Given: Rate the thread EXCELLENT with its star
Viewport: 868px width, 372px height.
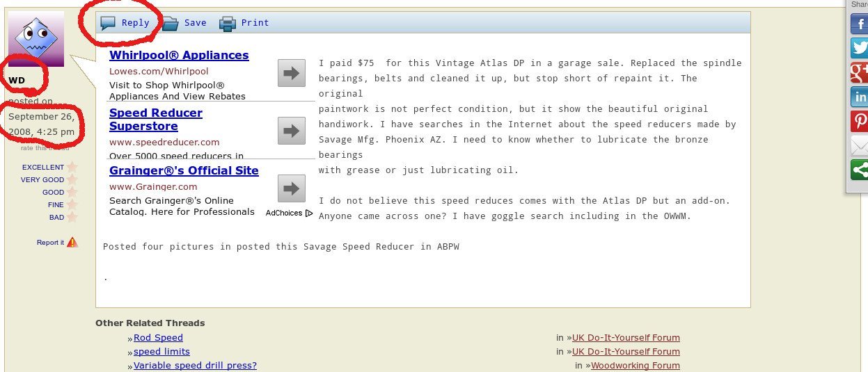Looking at the screenshot, I should pyautogui.click(x=72, y=167).
